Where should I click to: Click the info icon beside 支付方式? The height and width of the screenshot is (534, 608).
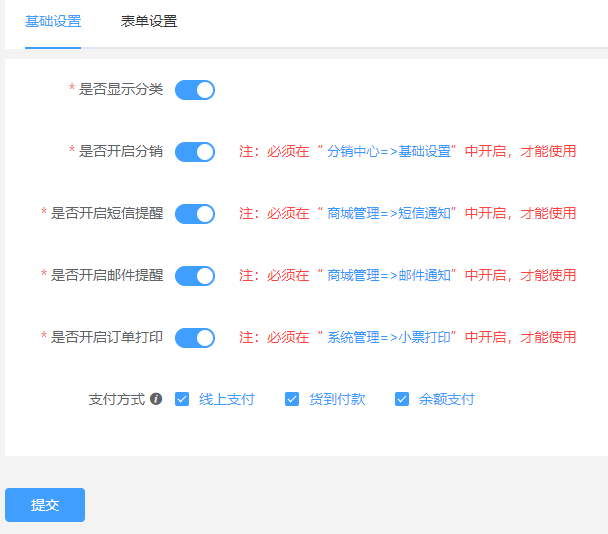(x=156, y=400)
